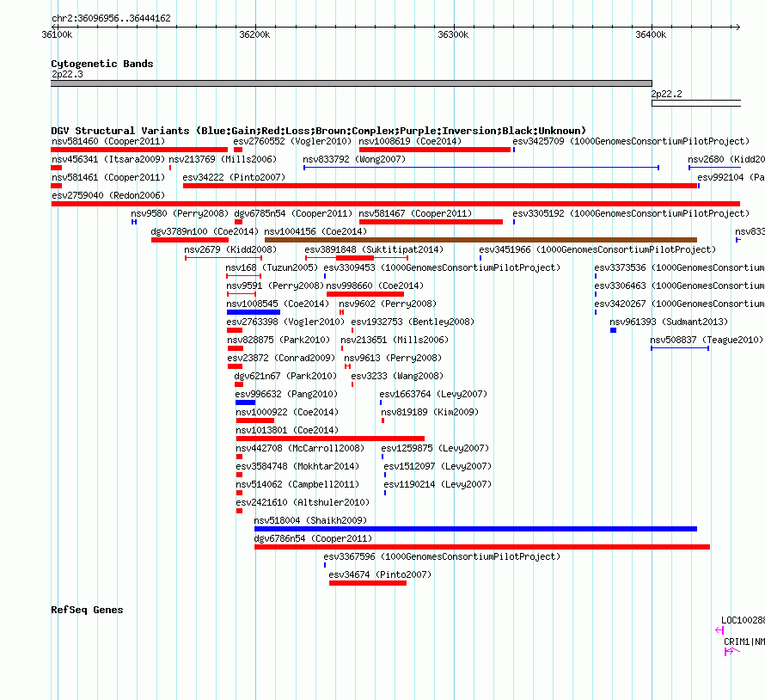Click the Cytogenetic Bands track heading
765x700 pixels.
tap(102, 64)
